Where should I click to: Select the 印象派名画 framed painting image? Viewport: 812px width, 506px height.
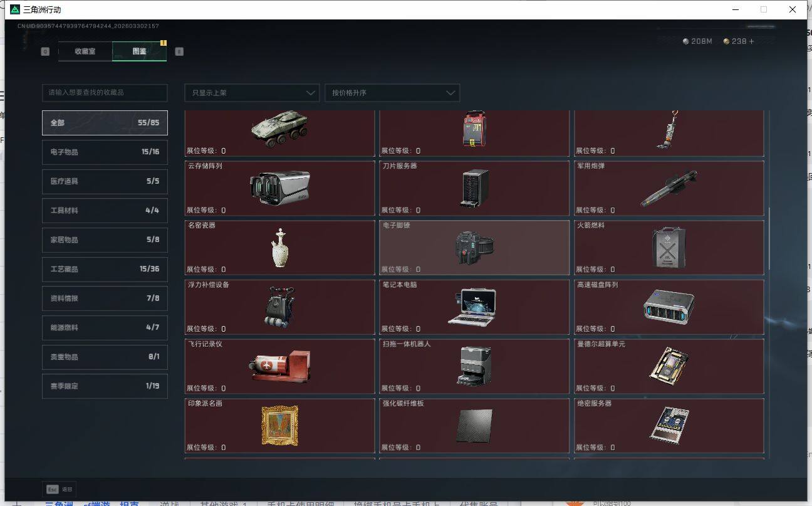point(279,426)
